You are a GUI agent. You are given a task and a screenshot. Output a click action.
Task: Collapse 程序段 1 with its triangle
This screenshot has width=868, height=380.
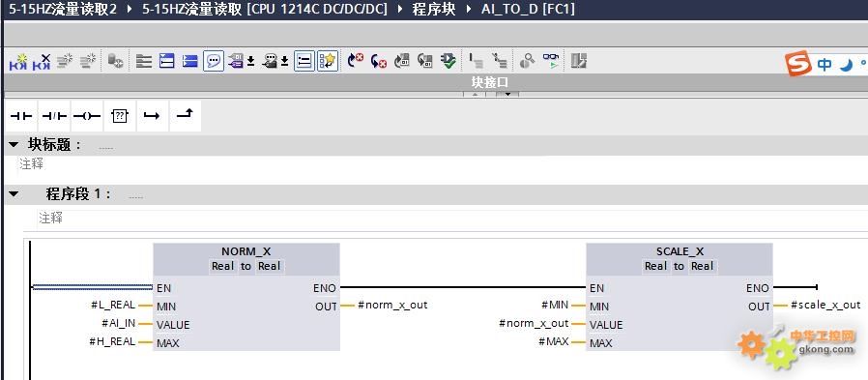(x=14, y=194)
